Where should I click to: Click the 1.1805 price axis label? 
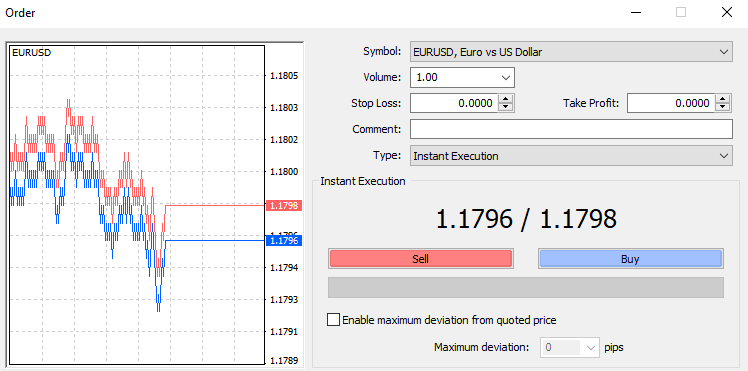click(284, 75)
